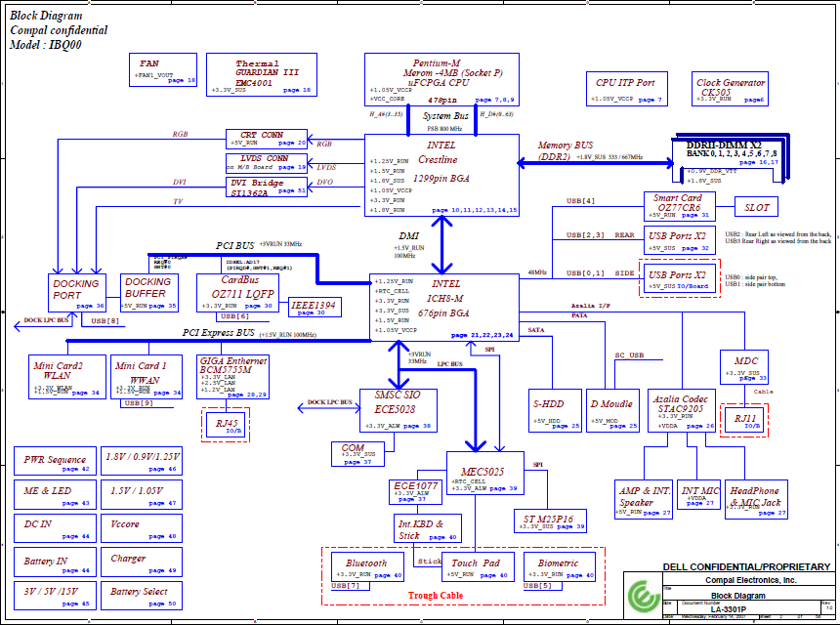Image resolution: width=840 pixels, height=625 pixels.
Task: Select the INTEL ICH8-M 676pin block
Action: pos(446,298)
